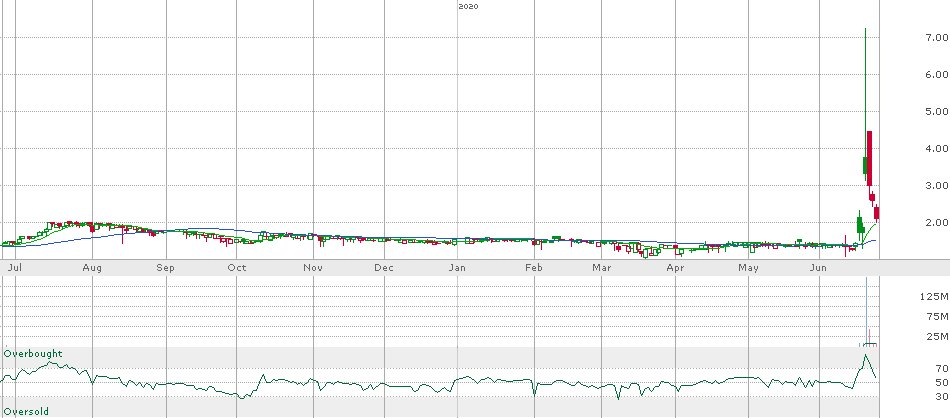
Task: Click the tall blue volume spike bar
Action: pyautogui.click(x=866, y=311)
